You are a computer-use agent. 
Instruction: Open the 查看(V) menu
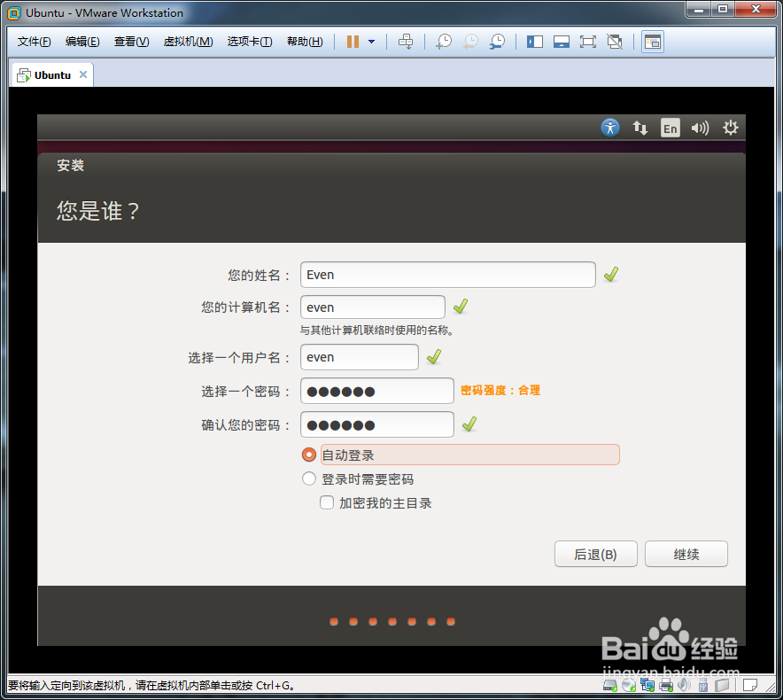coord(131,42)
